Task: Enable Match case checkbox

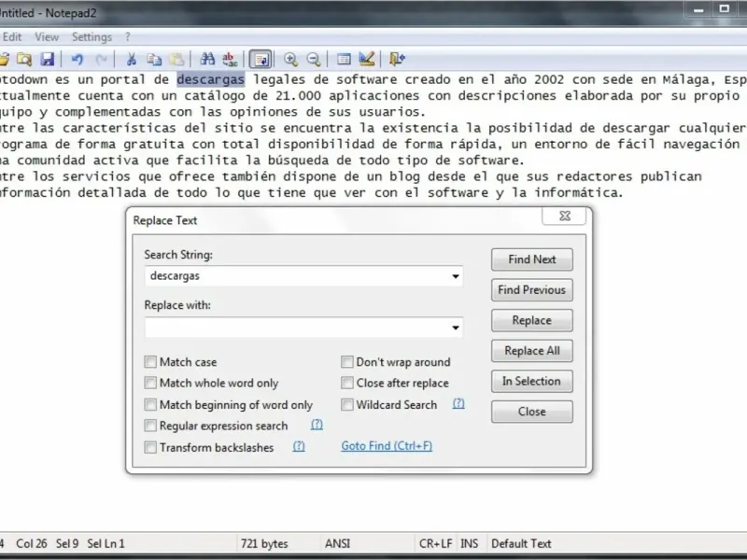Action: pyautogui.click(x=150, y=362)
